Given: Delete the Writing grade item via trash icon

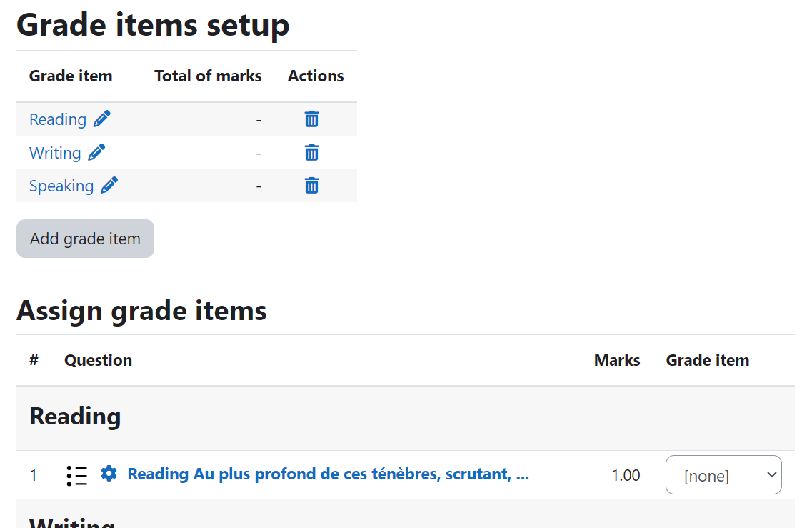Looking at the screenshot, I should (311, 153).
